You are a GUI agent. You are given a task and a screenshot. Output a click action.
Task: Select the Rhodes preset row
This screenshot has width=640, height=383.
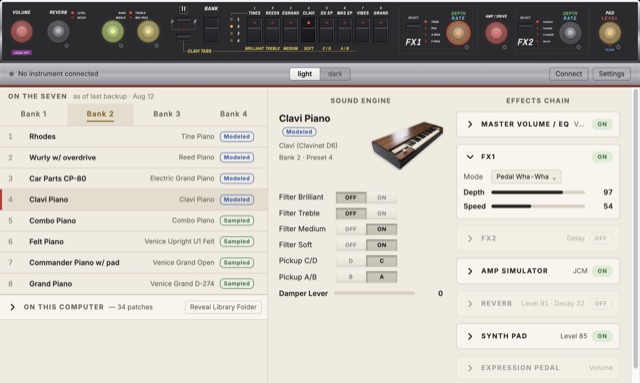(134, 137)
